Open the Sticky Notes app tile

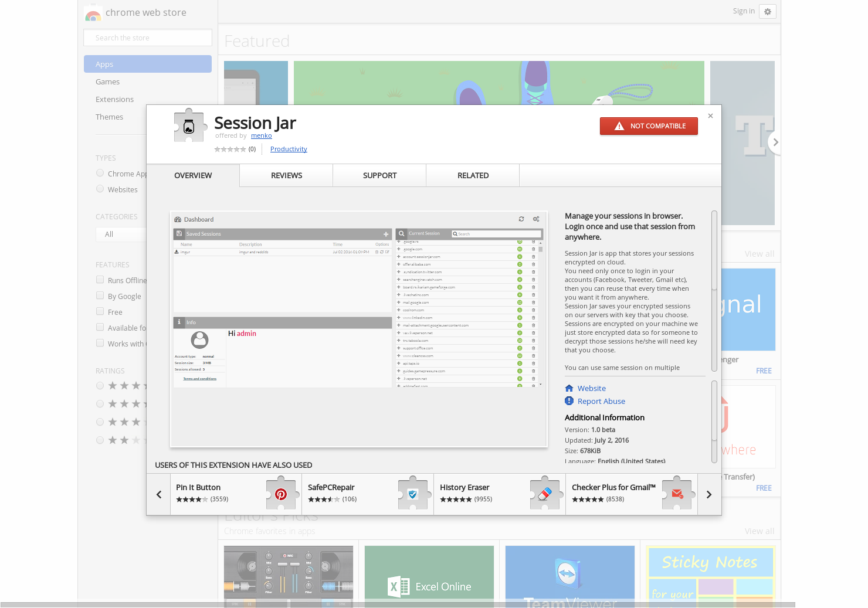(x=711, y=576)
